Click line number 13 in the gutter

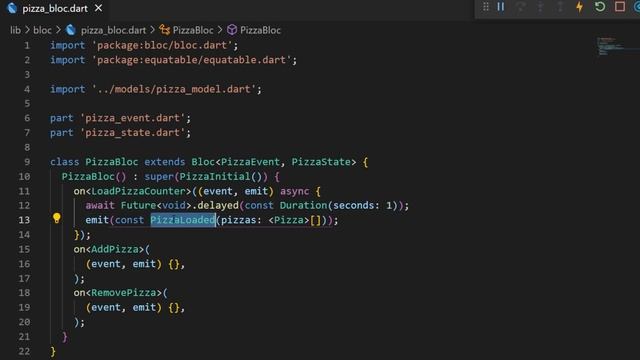24,220
